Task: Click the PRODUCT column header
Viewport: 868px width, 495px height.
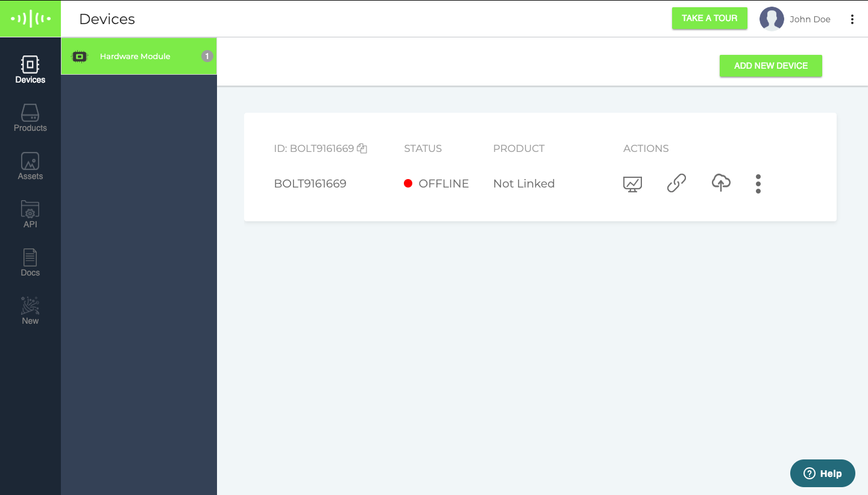Action: coord(519,148)
